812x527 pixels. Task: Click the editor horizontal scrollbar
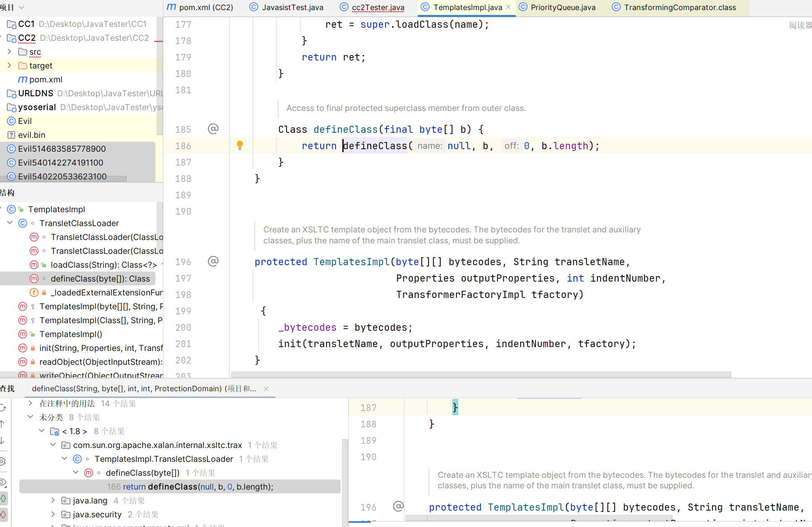click(x=481, y=374)
